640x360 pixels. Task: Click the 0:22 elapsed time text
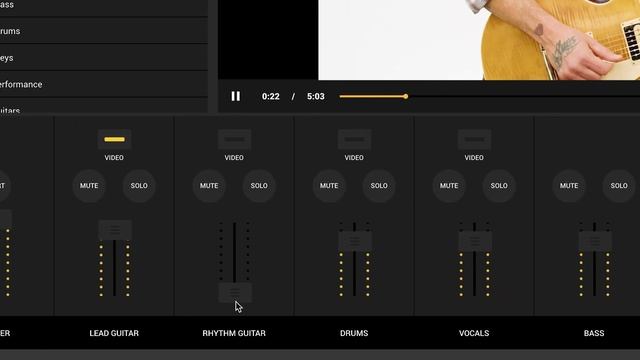coord(271,97)
